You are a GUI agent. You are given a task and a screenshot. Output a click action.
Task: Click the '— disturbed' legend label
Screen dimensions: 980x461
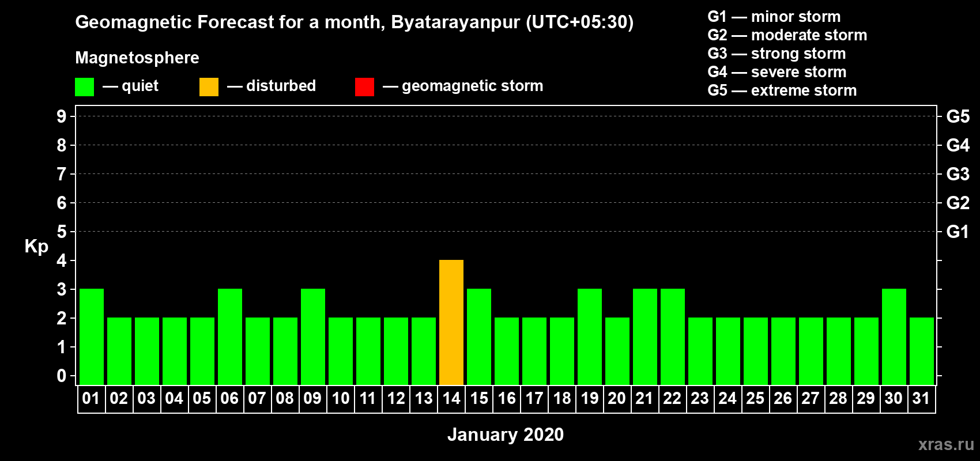(x=272, y=86)
